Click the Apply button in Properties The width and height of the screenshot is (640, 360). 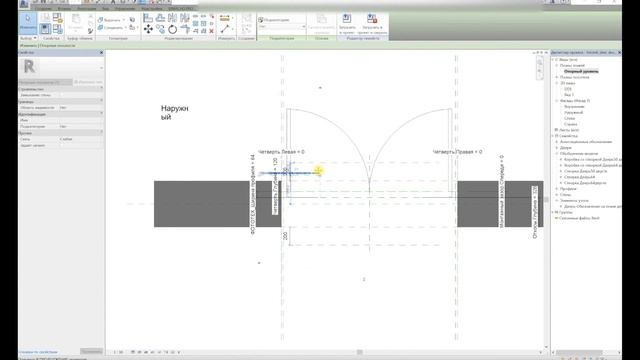(x=91, y=351)
